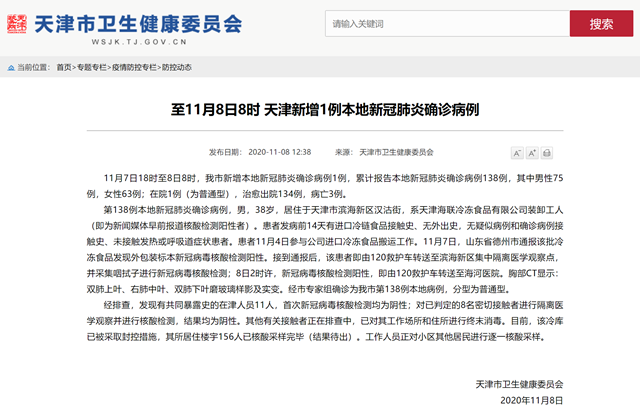
Task: Go to 首页 in breadcrumb
Action: click(x=64, y=67)
